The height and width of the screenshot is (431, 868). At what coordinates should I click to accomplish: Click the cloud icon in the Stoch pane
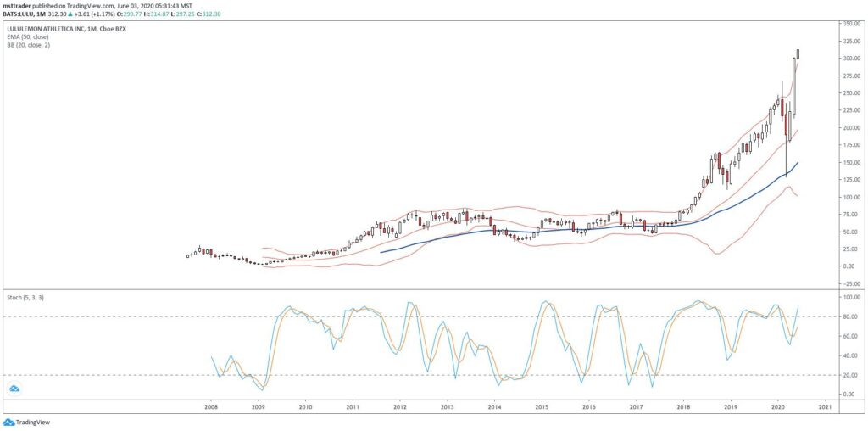[15, 389]
